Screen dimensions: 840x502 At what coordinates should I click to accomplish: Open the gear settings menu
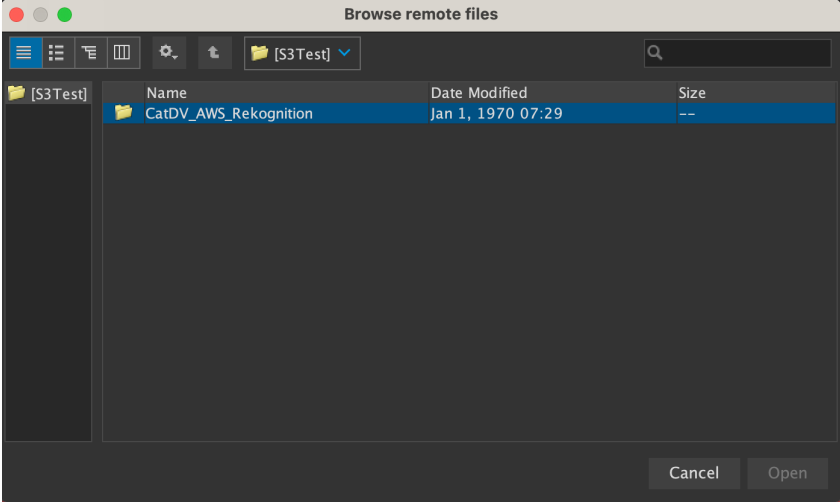[x=169, y=53]
